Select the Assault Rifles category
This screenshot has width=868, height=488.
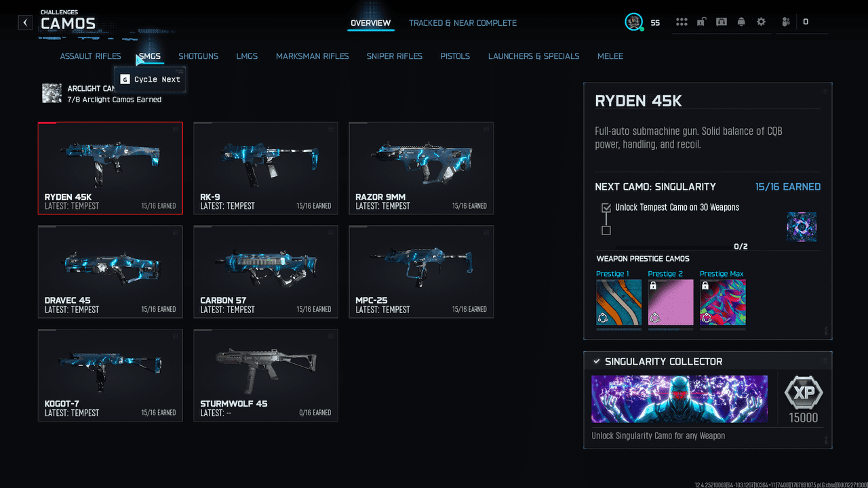pos(90,56)
